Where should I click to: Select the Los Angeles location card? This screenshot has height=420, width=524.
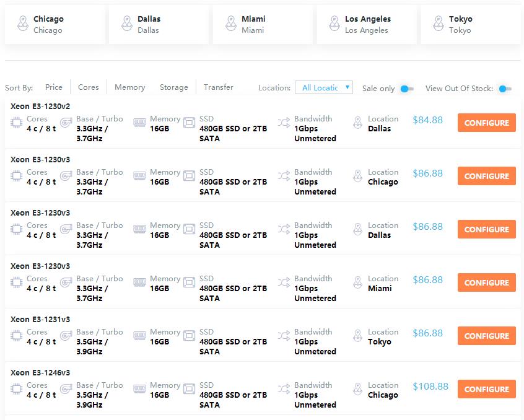tap(367, 24)
